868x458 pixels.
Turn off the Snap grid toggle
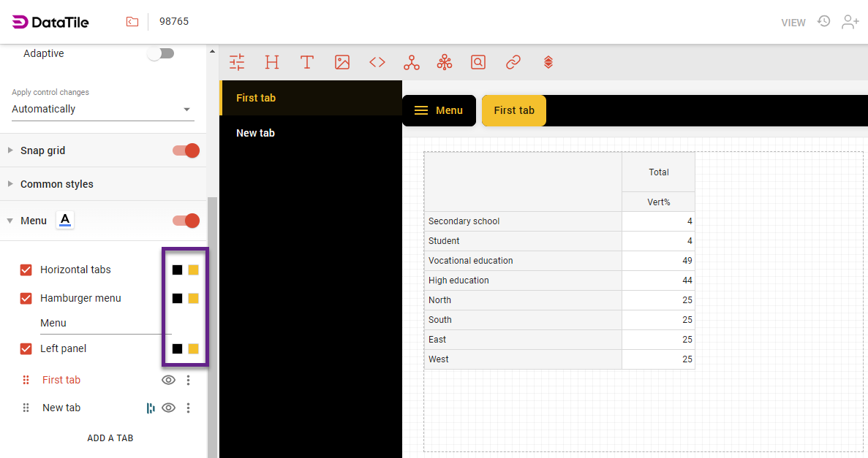coord(186,150)
